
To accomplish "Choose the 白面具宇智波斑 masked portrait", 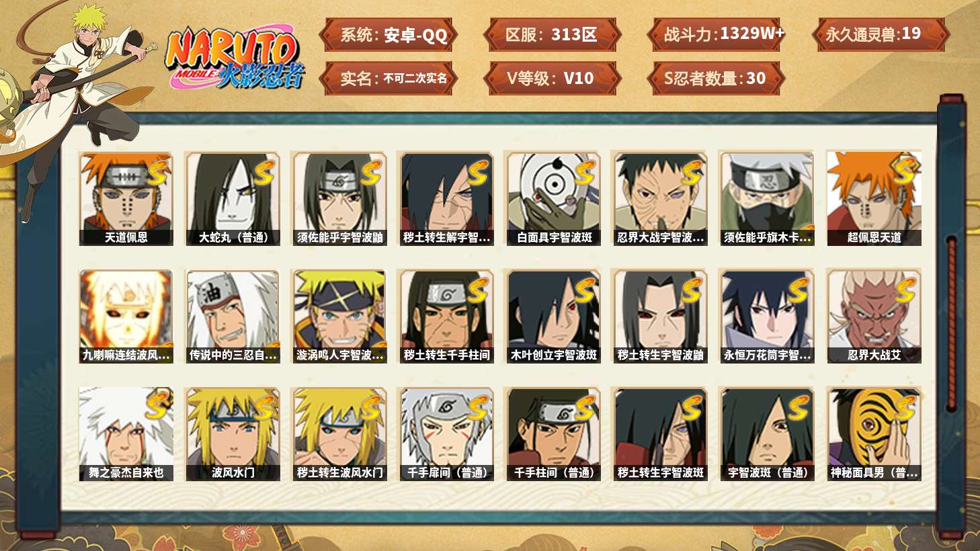I will [553, 198].
